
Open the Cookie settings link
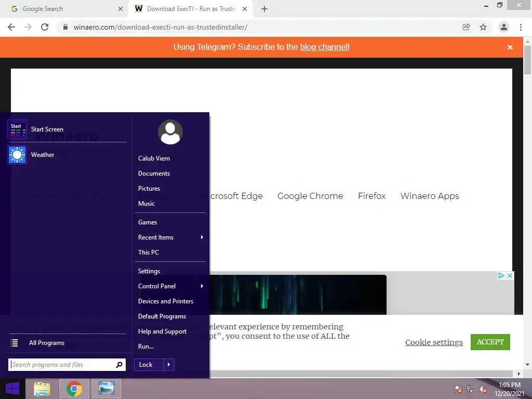pyautogui.click(x=434, y=342)
